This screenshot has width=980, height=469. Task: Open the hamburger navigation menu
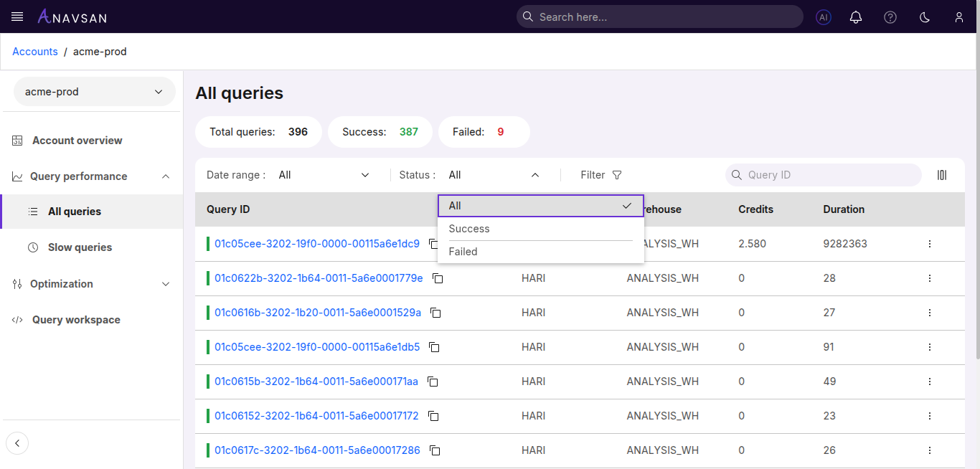[17, 16]
